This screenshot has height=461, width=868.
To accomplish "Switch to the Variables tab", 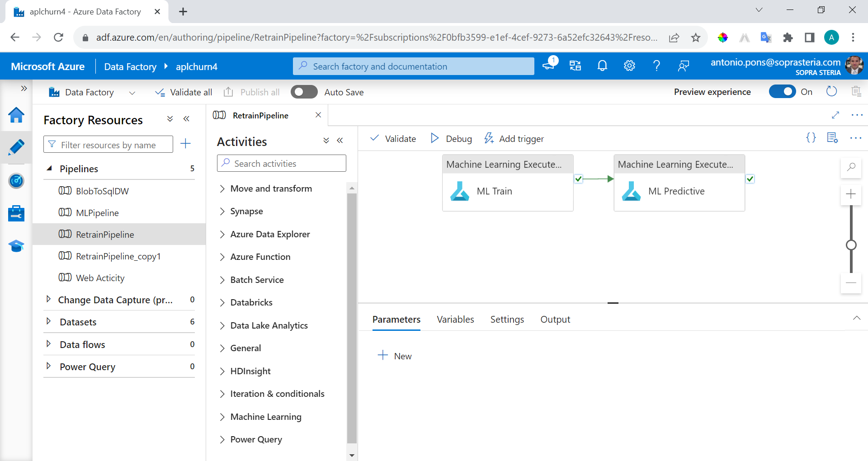I will [x=455, y=319].
